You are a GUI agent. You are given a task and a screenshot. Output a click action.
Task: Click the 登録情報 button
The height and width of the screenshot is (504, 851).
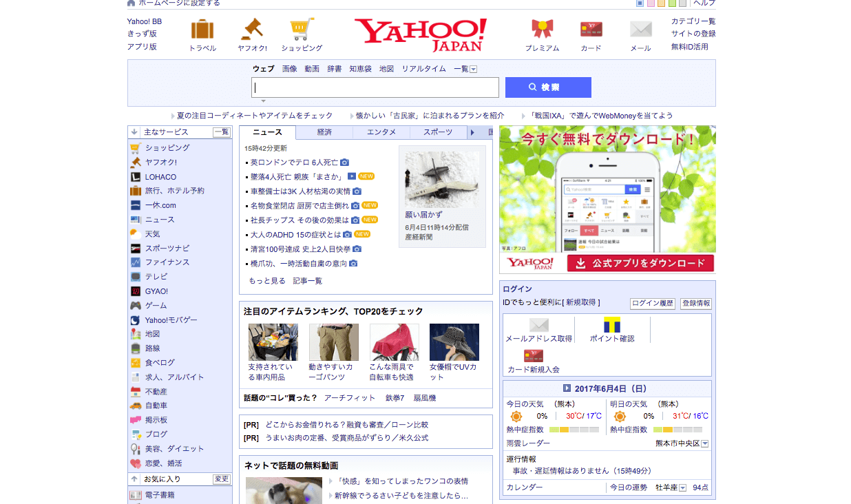[696, 304]
